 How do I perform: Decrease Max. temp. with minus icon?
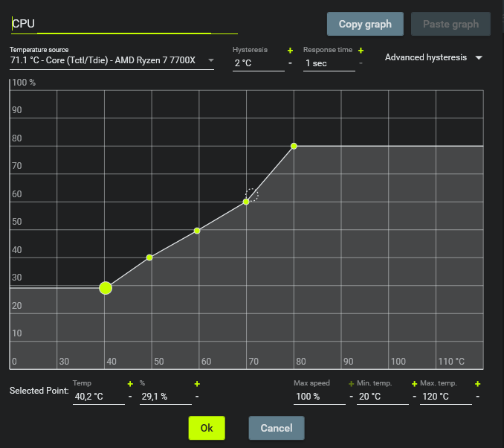pyautogui.click(x=478, y=397)
